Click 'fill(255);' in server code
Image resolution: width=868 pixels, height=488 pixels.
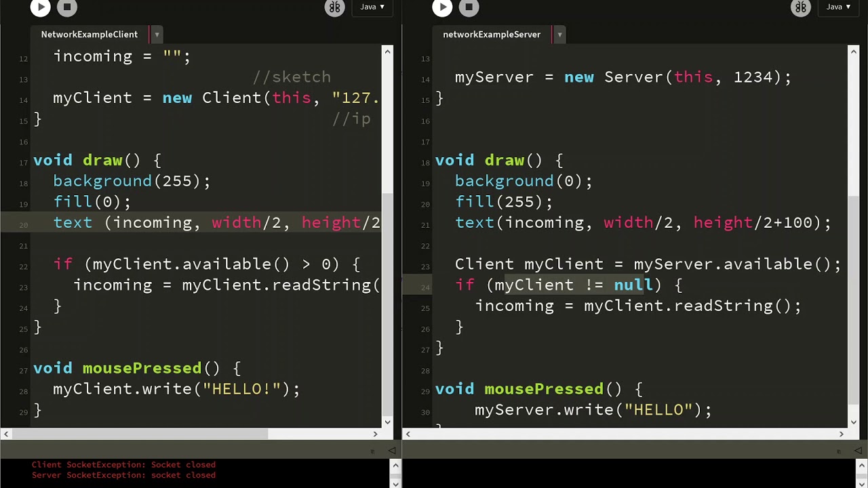pos(504,202)
